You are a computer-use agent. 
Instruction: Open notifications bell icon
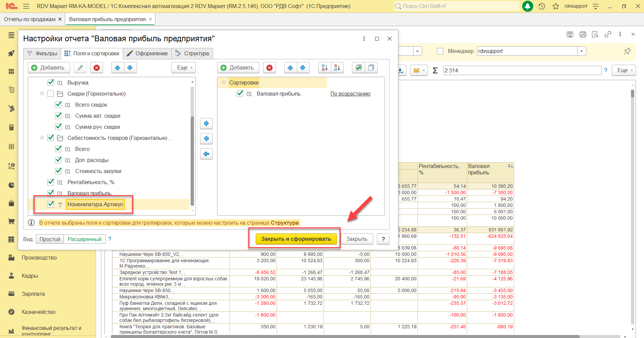coord(528,6)
